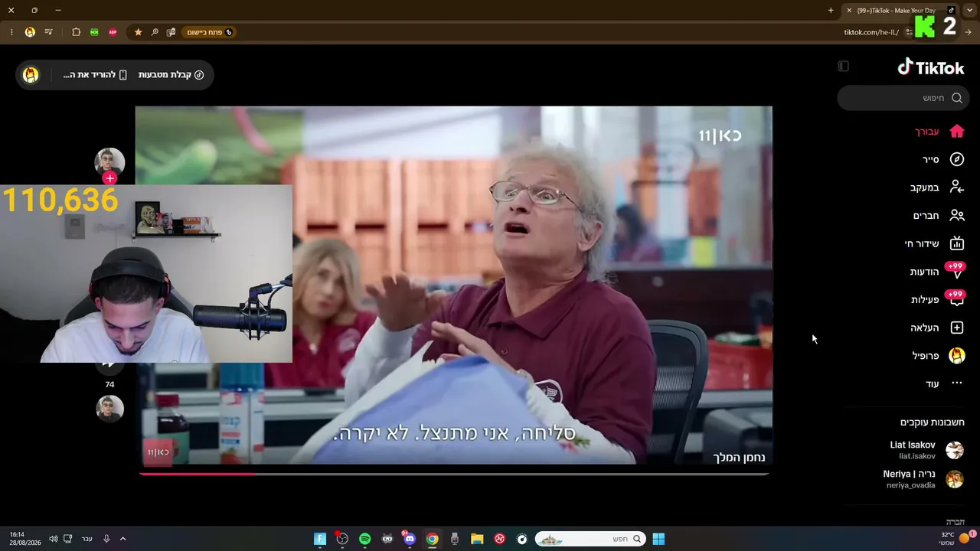Image resolution: width=980 pixels, height=551 pixels.
Task: Open Spotify from the taskbar
Action: pos(365,539)
